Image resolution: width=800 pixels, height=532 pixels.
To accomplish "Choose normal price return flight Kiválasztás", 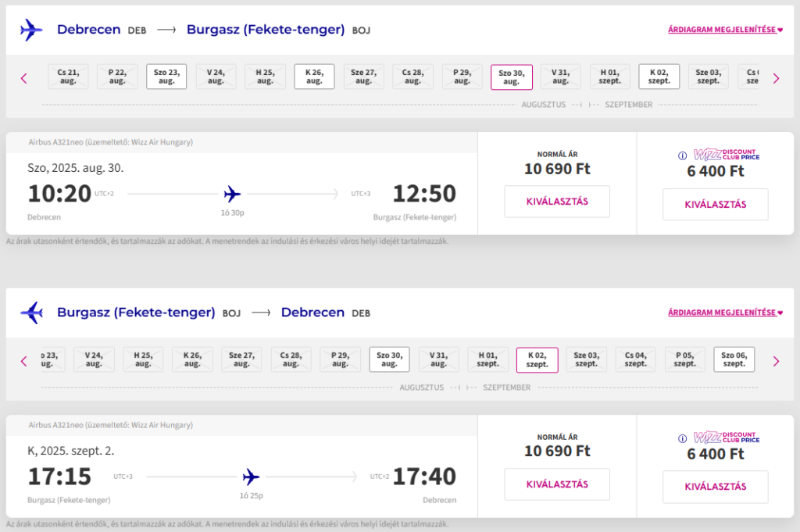I will point(557,484).
